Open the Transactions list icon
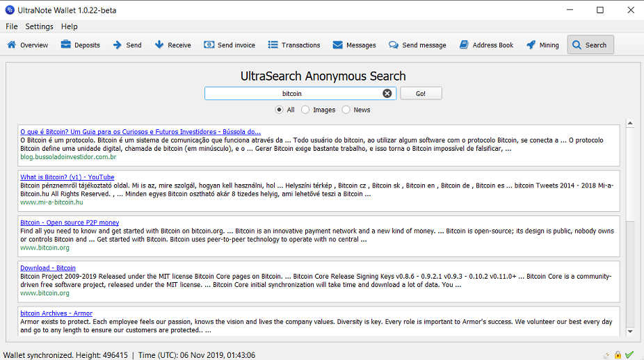Screen dimensions: 644x360 (273, 44)
